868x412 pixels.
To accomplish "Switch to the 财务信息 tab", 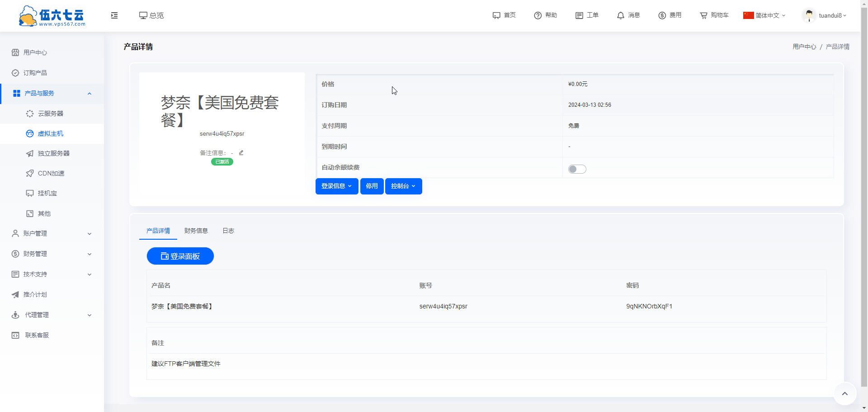I will click(196, 231).
